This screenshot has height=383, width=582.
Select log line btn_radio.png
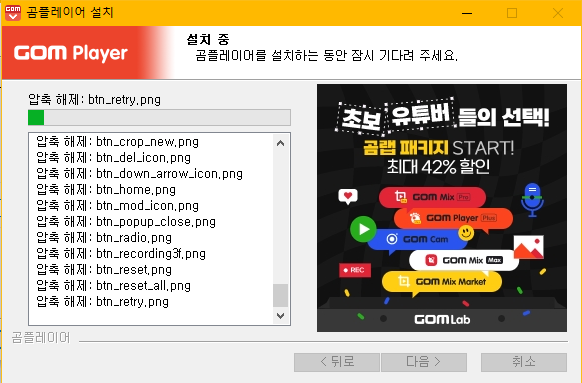(x=104, y=238)
